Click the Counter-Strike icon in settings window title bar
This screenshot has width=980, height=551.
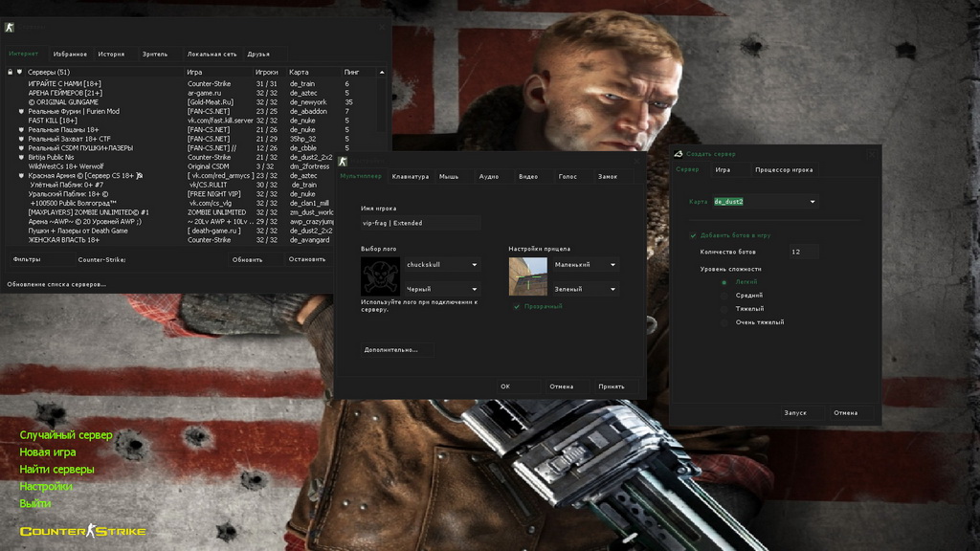343,161
